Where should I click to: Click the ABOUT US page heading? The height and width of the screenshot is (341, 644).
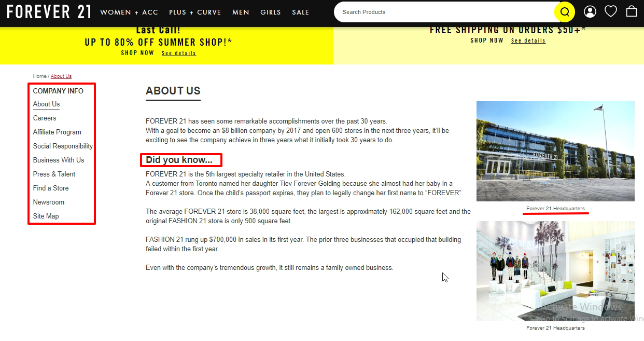[x=173, y=91]
